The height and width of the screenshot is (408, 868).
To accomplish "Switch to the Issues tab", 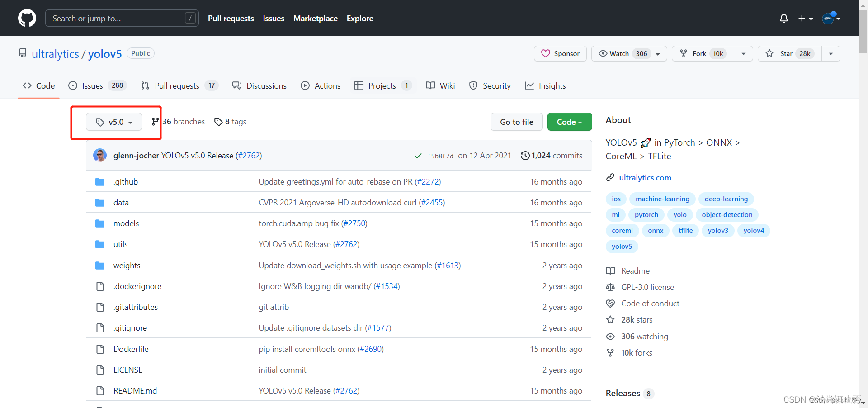I will [98, 85].
